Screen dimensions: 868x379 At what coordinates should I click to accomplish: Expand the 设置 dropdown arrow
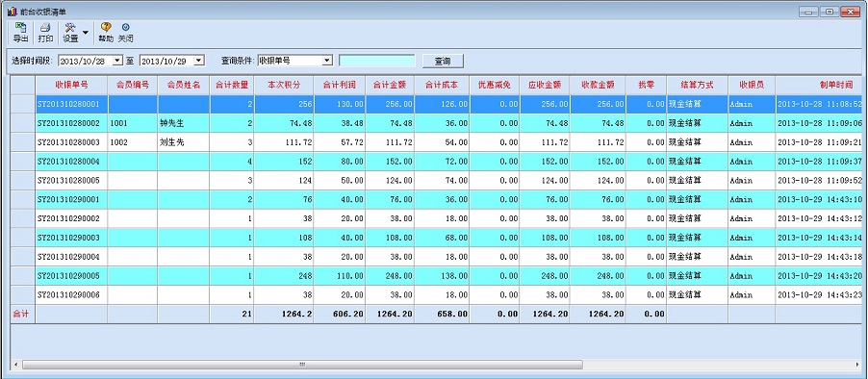[x=86, y=33]
